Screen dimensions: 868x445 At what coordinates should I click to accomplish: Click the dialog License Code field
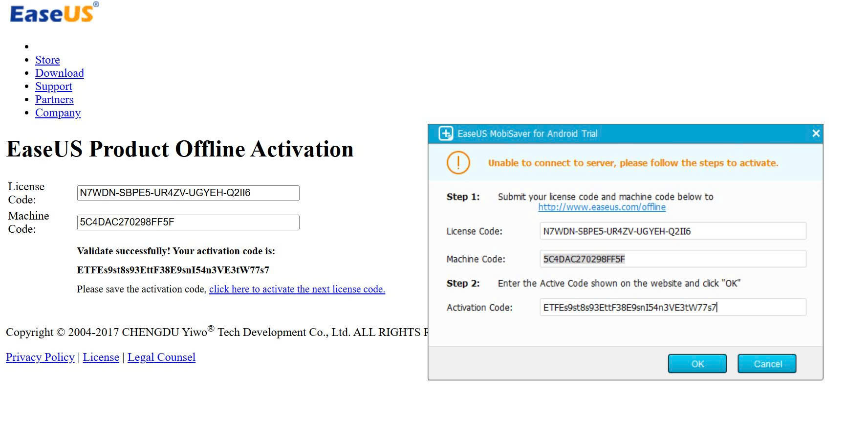coord(673,231)
